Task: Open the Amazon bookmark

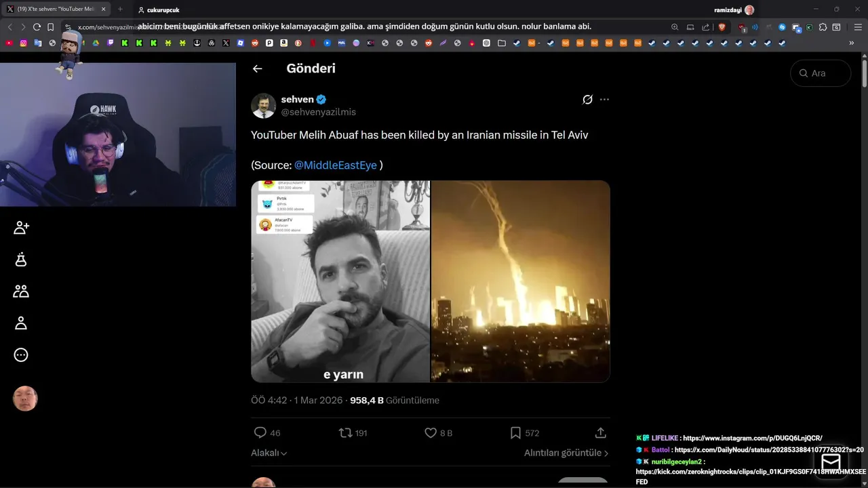Action: pos(283,43)
